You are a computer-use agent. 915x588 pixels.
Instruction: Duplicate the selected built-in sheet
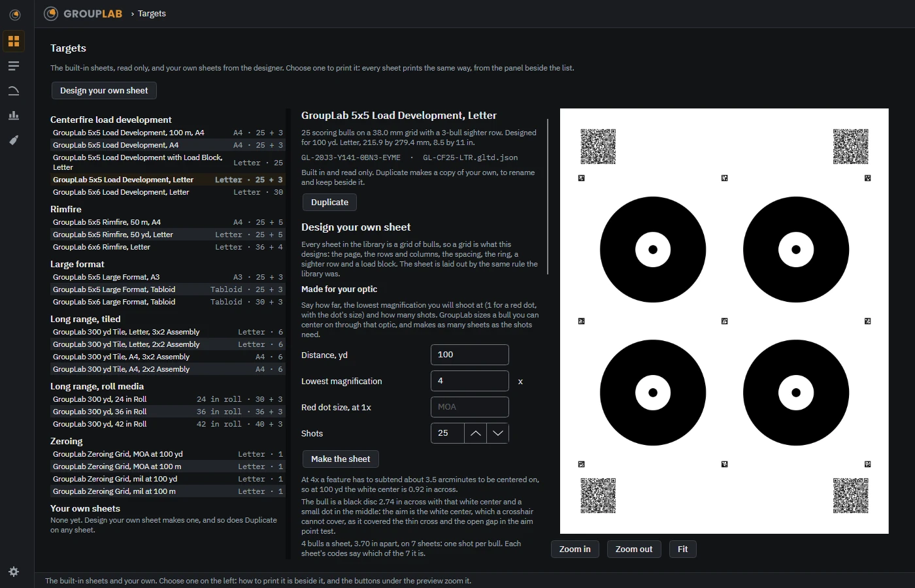(x=329, y=203)
